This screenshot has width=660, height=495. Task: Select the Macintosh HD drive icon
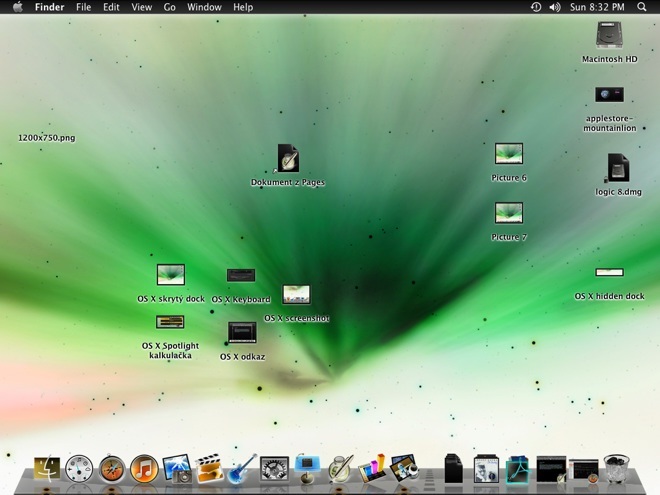tap(609, 36)
